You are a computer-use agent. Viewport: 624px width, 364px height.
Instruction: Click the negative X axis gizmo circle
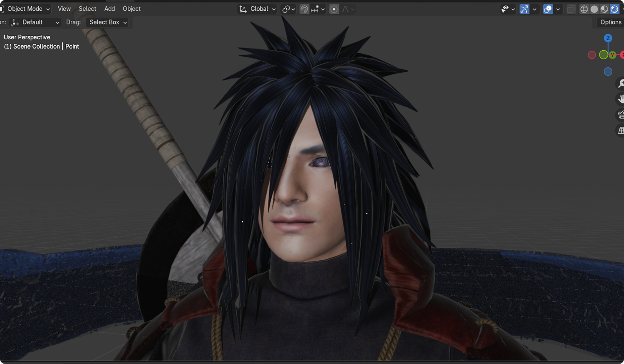pos(592,55)
